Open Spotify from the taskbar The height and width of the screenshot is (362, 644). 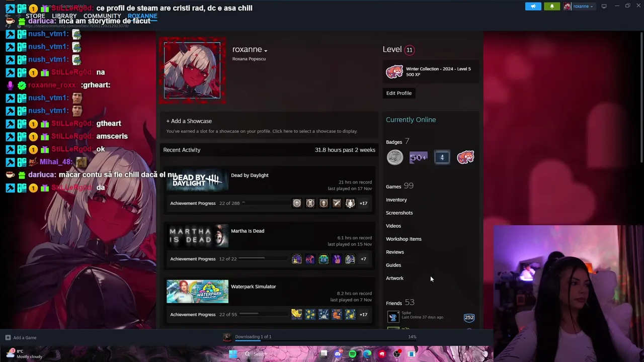point(352,354)
